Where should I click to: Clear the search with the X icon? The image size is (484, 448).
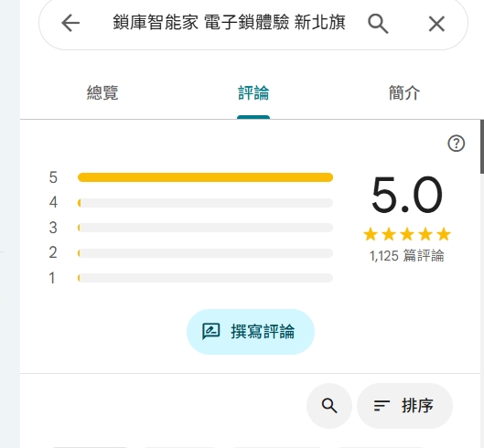coord(436,24)
